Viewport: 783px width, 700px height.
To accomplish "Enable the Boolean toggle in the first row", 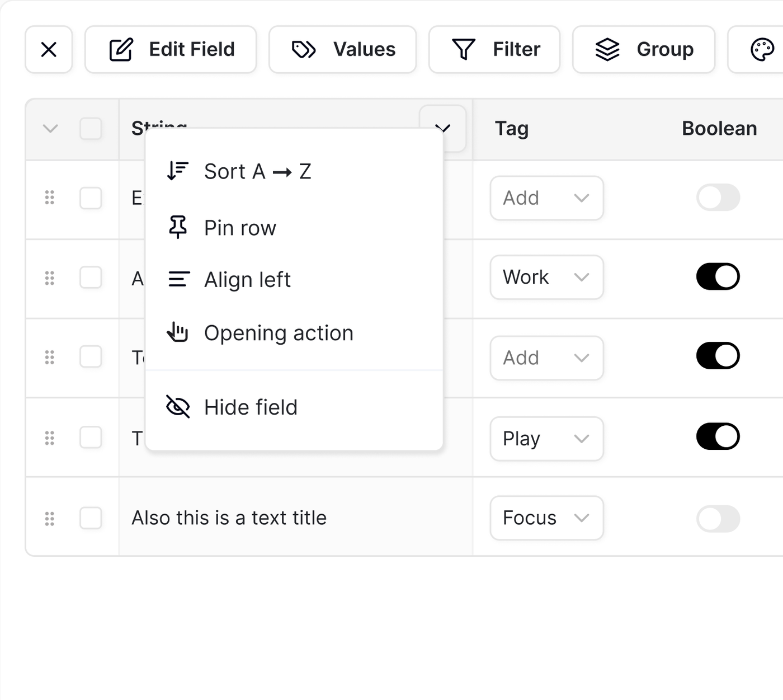I will pos(718,198).
